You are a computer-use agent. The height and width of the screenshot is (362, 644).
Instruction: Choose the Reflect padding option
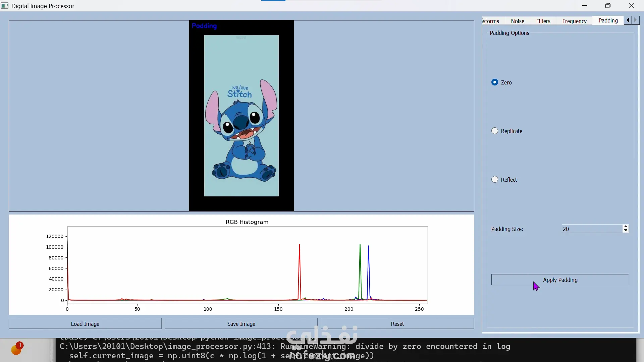pyautogui.click(x=495, y=180)
